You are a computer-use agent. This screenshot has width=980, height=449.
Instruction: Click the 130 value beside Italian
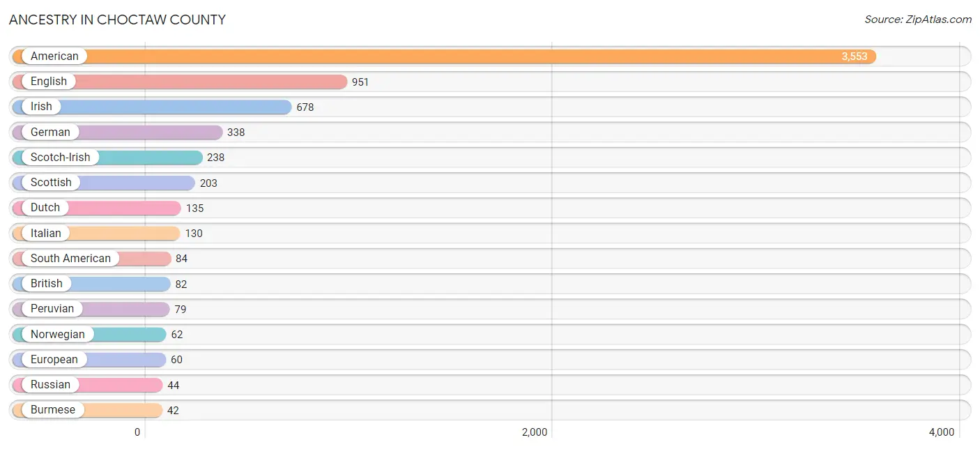pos(194,234)
